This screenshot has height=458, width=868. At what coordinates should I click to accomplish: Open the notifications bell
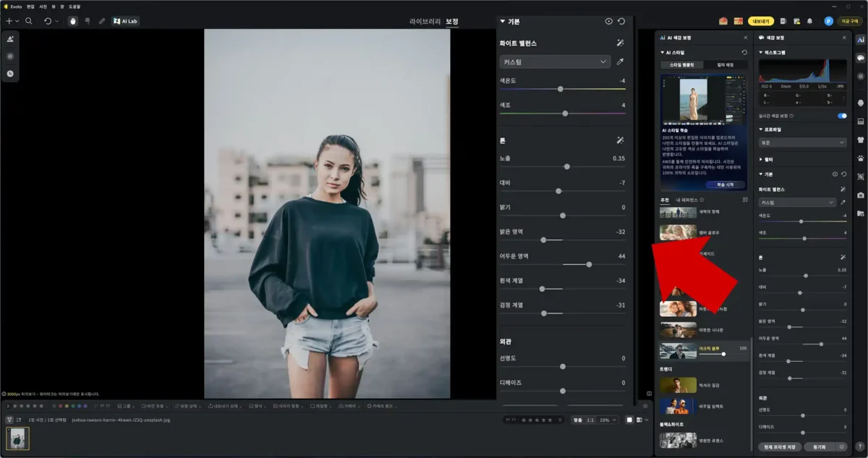click(809, 21)
